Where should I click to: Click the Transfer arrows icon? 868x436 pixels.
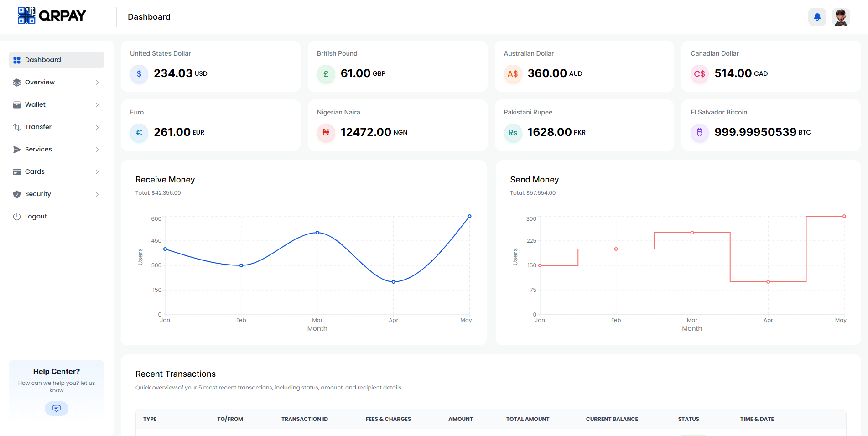point(16,127)
